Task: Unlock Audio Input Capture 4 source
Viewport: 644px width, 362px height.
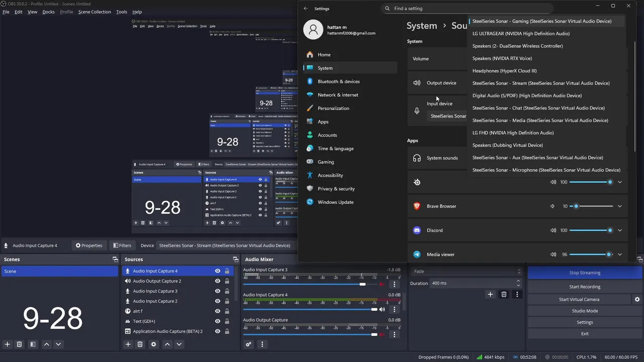Action: click(x=227, y=271)
